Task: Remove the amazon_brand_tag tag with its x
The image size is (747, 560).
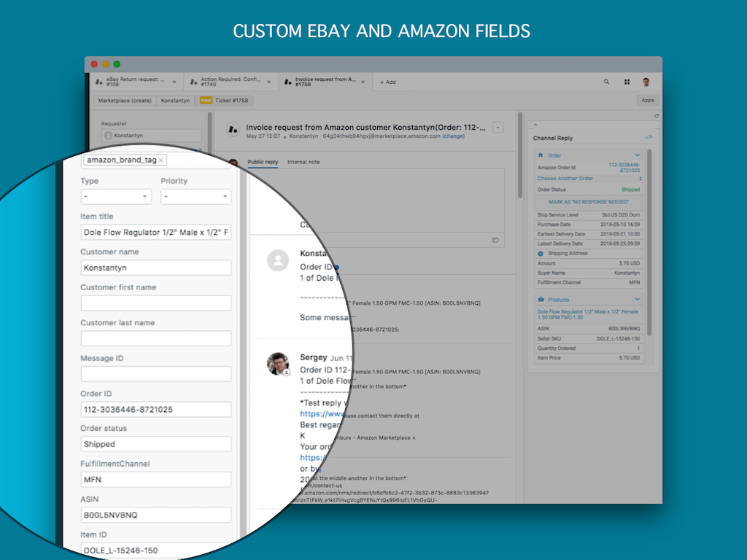Action: [x=161, y=160]
